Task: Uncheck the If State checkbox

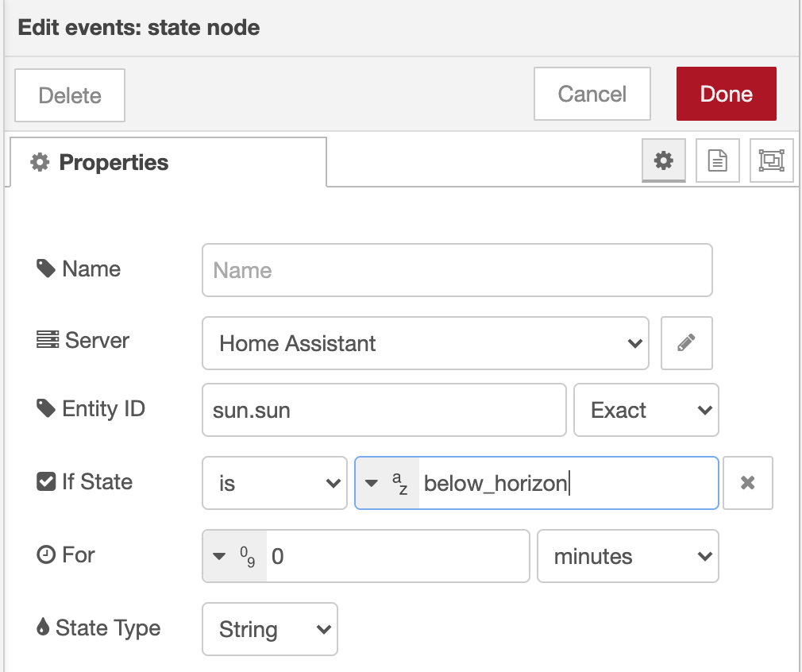Action: (x=46, y=481)
